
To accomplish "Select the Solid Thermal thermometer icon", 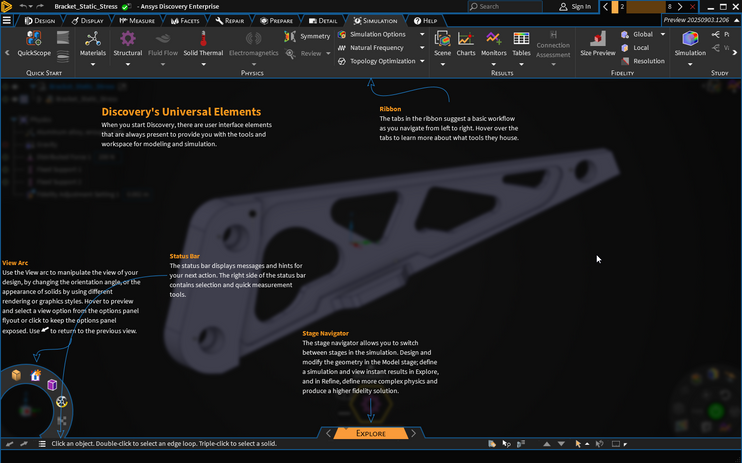I will [203, 39].
